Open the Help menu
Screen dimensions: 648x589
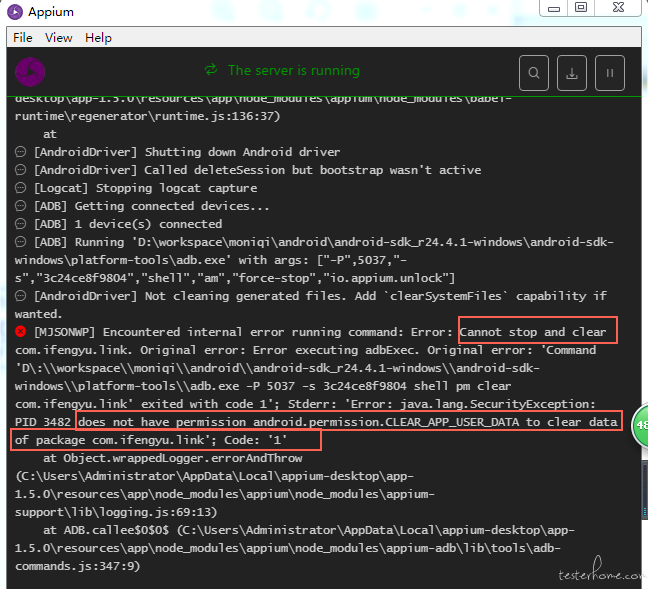pyautogui.click(x=98, y=38)
